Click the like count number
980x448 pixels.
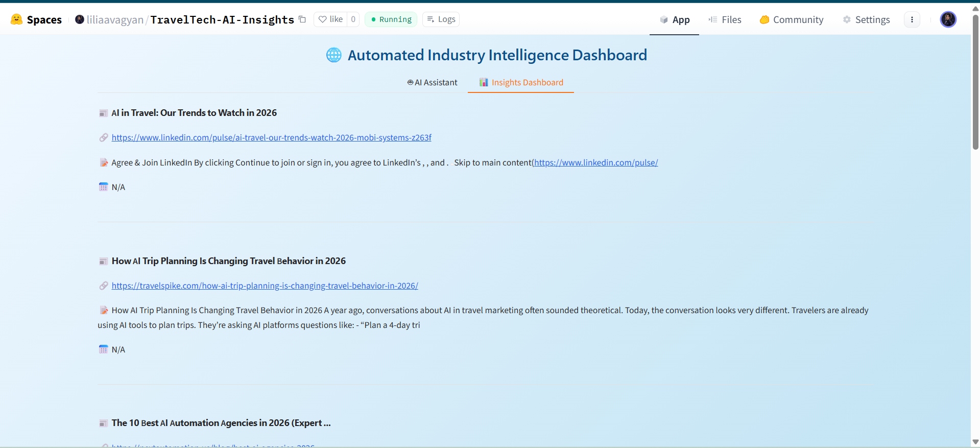[353, 19]
